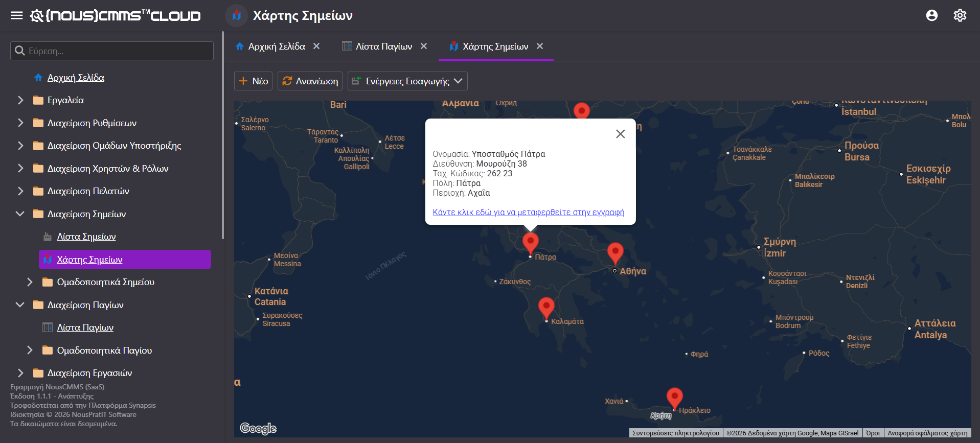Click the Ομαδοποιητικά Παγίου tree label
This screenshot has width=980, height=443.
[x=104, y=351]
